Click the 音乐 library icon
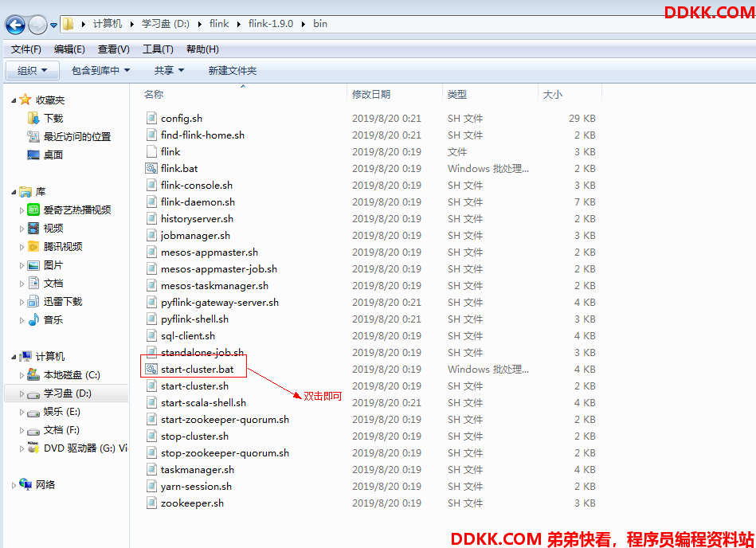This screenshot has height=548, width=756. coord(33,319)
